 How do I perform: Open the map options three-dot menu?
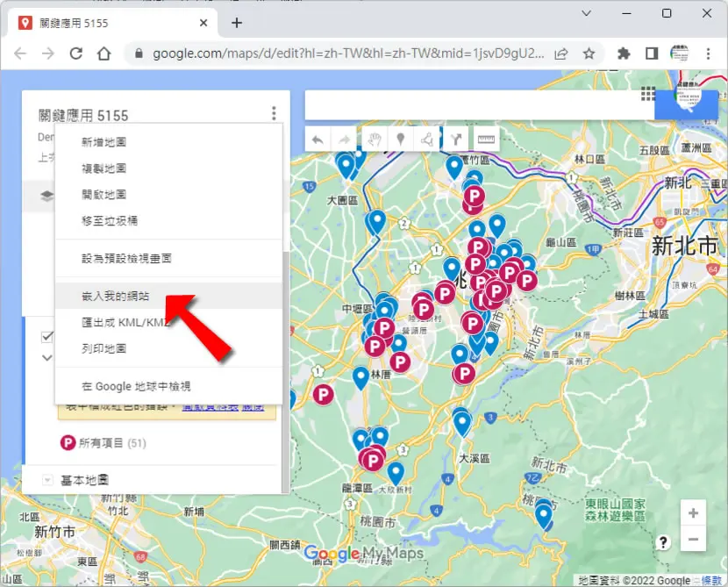click(x=274, y=113)
